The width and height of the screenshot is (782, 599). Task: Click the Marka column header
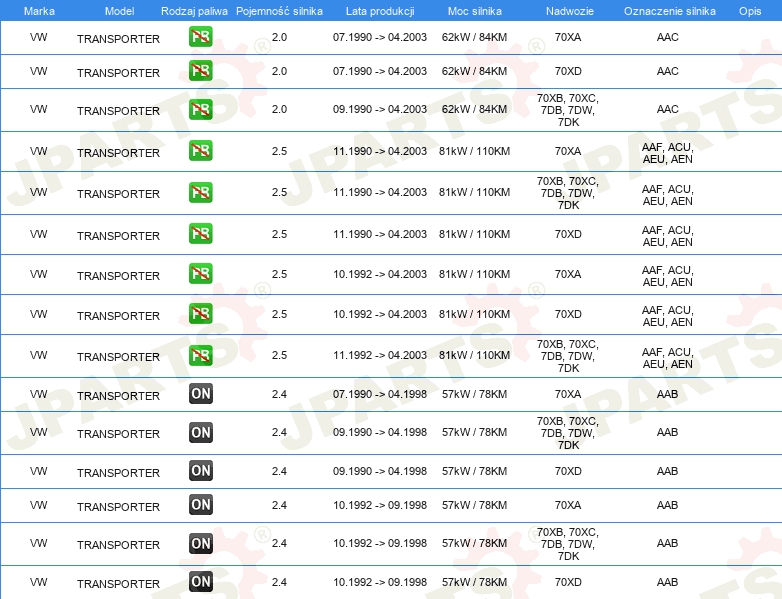coord(39,10)
